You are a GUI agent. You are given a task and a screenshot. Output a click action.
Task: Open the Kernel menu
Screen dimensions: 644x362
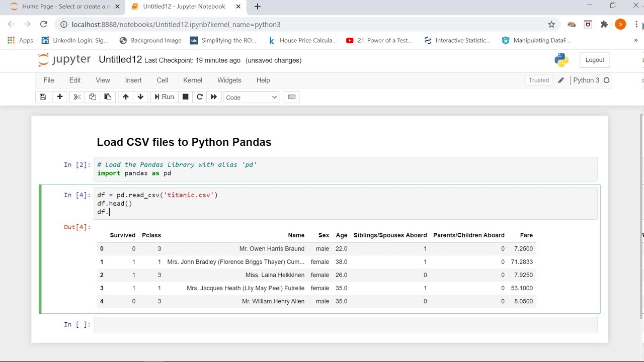(193, 80)
